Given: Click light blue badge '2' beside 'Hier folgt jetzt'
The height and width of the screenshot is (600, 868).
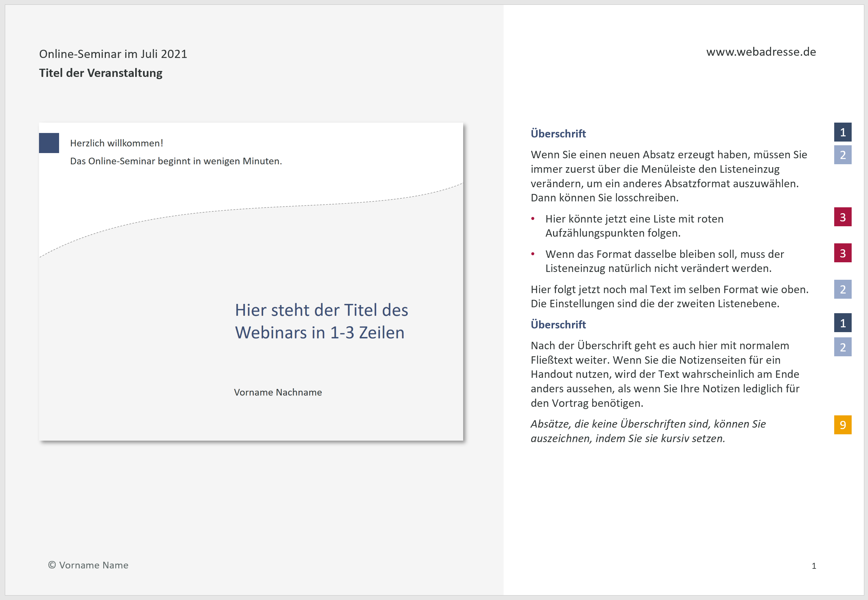Looking at the screenshot, I should tap(843, 289).
